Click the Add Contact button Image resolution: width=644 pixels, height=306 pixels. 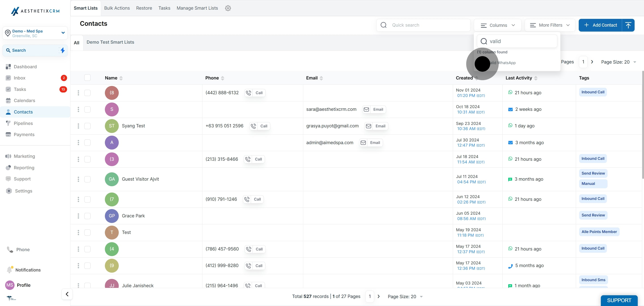click(x=600, y=25)
